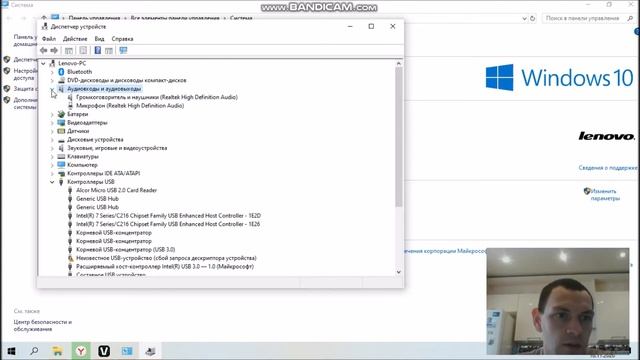Expand the Bluetooth category
Viewport: 640px width, 360px height.
52,72
